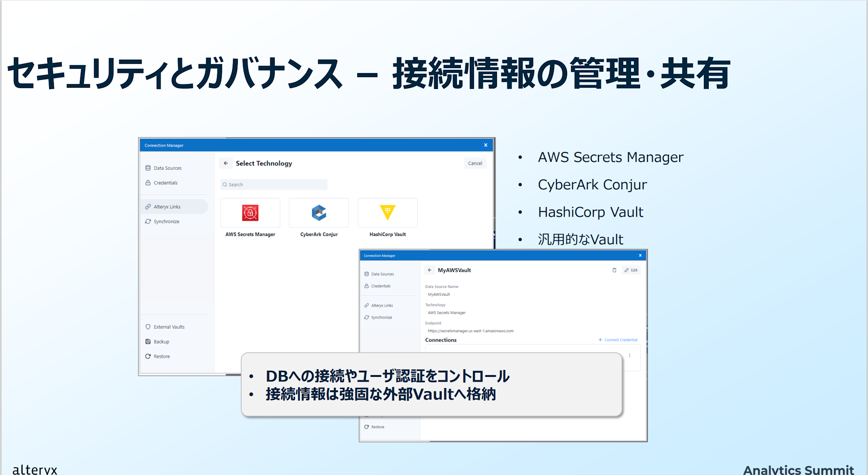Click the 汎用的なVault bullet text
The image size is (868, 475).
click(x=580, y=239)
